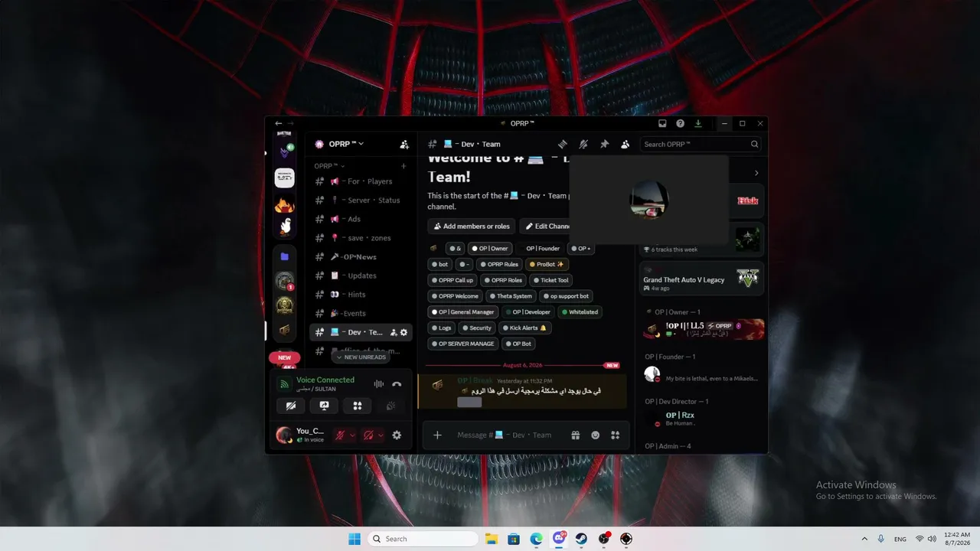The height and width of the screenshot is (551, 980).
Task: Expand the activity panel right chevron
Action: 756,173
